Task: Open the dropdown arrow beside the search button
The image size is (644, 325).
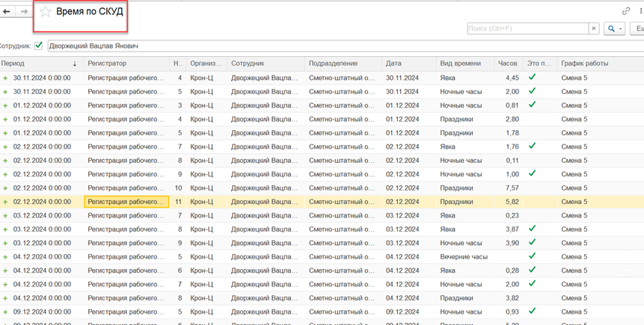Action: pos(621,28)
